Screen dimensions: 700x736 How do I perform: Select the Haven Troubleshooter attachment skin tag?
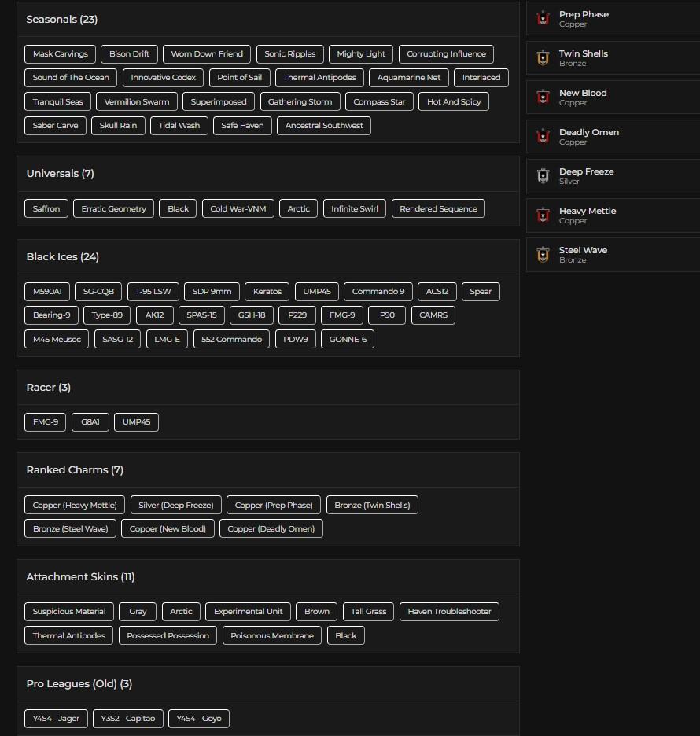[x=449, y=612]
